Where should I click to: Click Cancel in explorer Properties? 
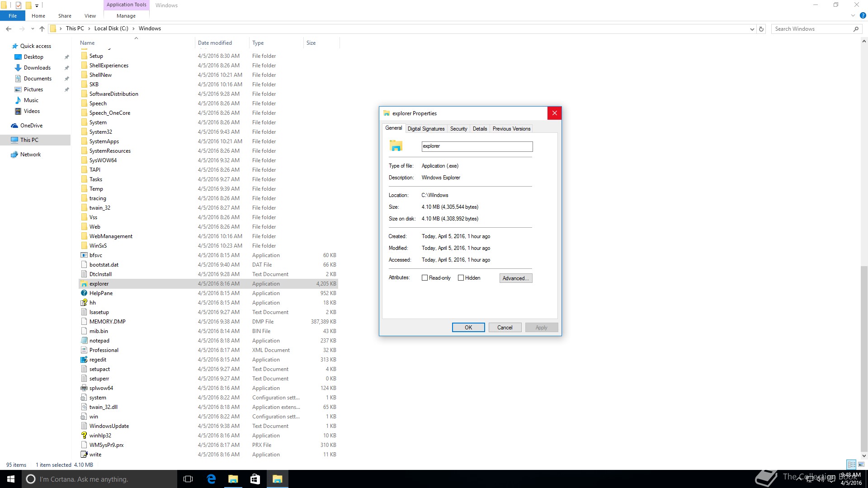coord(505,328)
